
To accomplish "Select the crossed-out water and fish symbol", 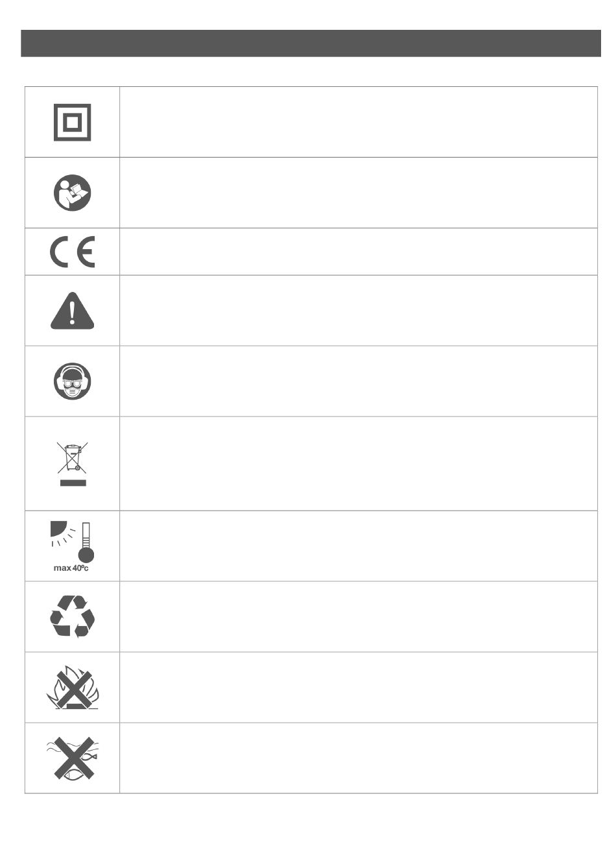I will (72, 757).
